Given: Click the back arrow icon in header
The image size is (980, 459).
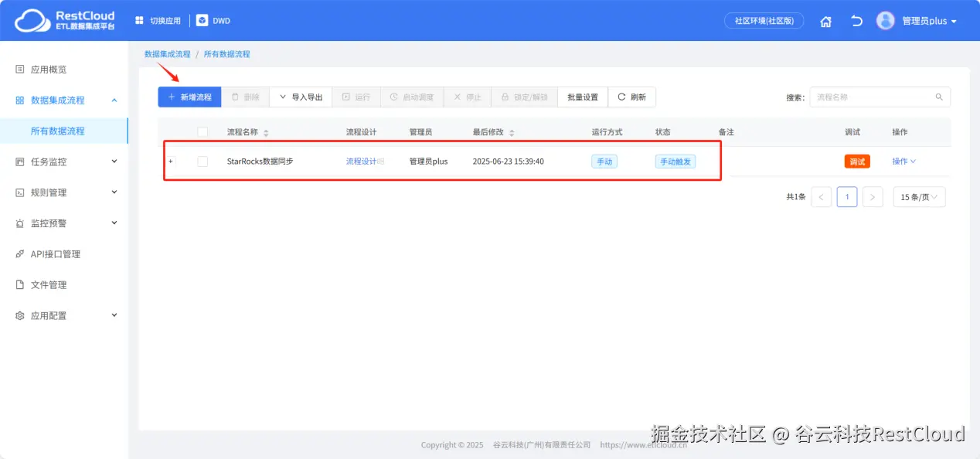Looking at the screenshot, I should (x=856, y=21).
